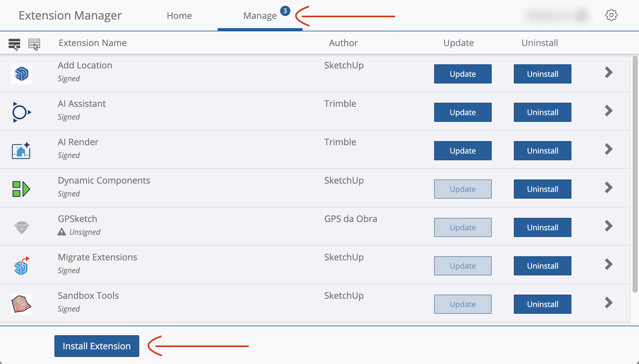Image resolution: width=639 pixels, height=364 pixels.
Task: Expand details for AI Render
Action: pyautogui.click(x=609, y=149)
